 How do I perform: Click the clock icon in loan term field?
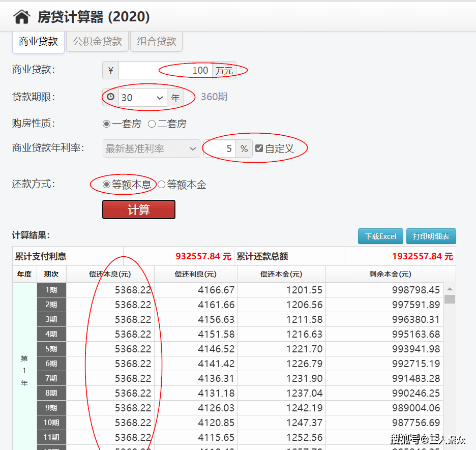click(x=110, y=97)
